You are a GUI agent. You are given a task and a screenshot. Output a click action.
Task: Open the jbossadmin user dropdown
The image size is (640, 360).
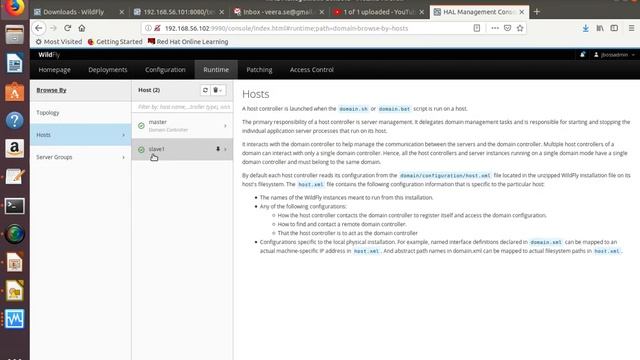click(x=614, y=55)
